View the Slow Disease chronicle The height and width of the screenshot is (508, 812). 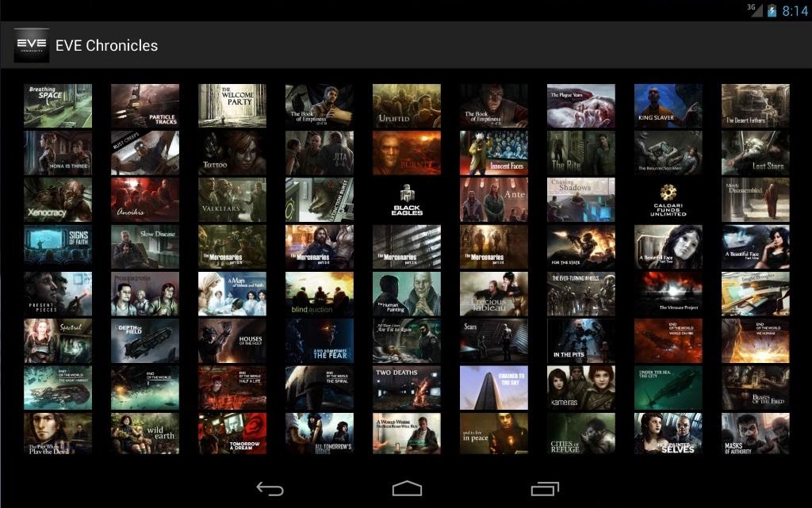[145, 246]
